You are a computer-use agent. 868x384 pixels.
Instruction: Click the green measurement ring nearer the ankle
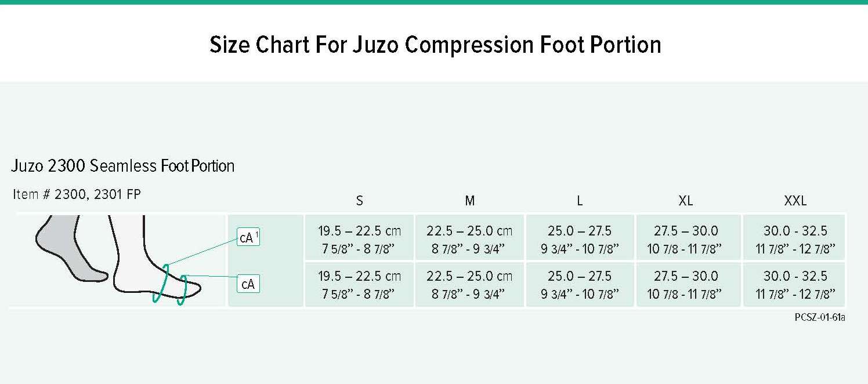(x=161, y=283)
